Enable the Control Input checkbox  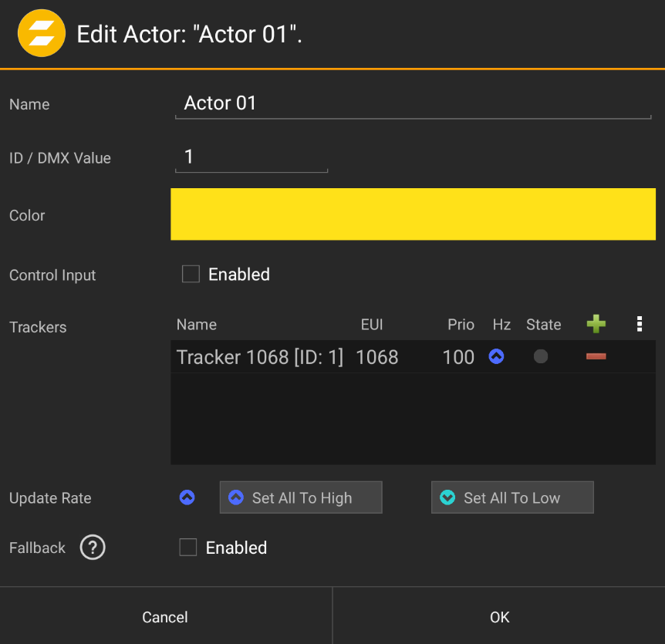point(191,273)
